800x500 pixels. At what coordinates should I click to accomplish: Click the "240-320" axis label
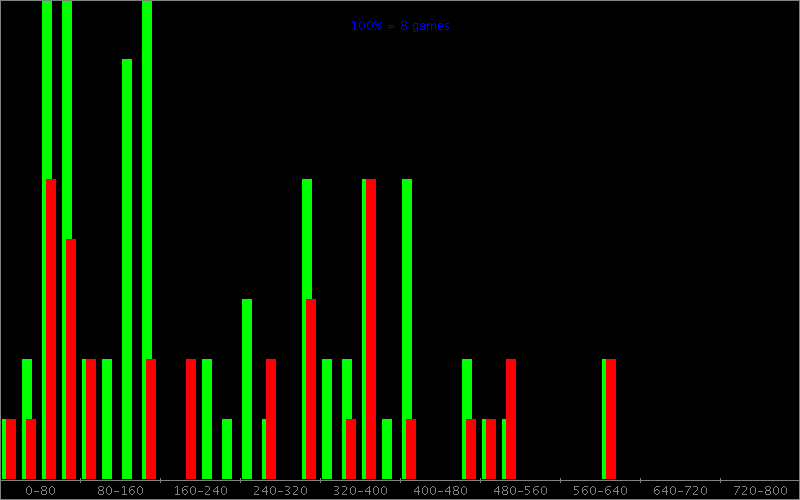281,491
